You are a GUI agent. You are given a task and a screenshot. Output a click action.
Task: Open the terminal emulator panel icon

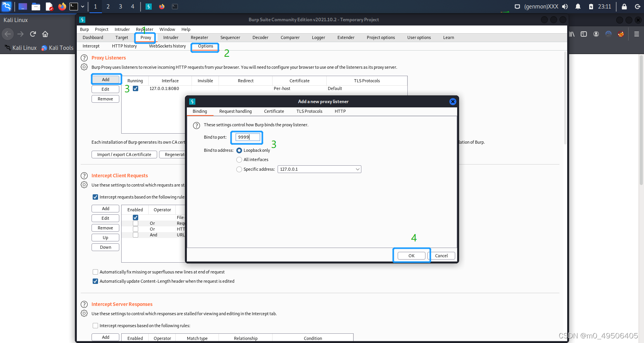[74, 6]
